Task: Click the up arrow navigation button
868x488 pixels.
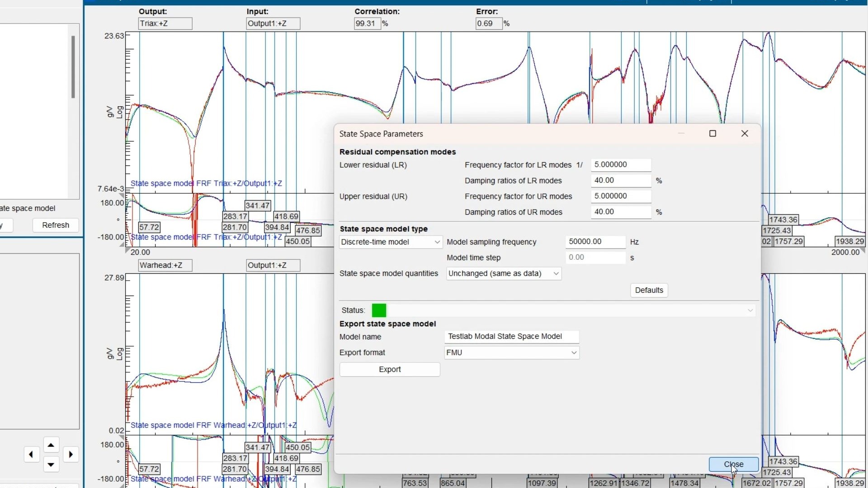Action: pos(51,446)
